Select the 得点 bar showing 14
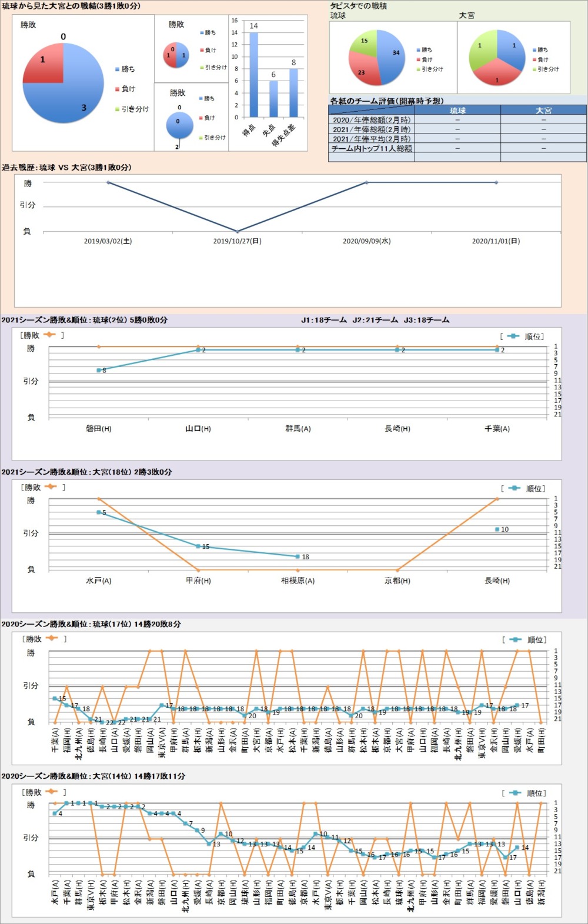 pyautogui.click(x=253, y=75)
